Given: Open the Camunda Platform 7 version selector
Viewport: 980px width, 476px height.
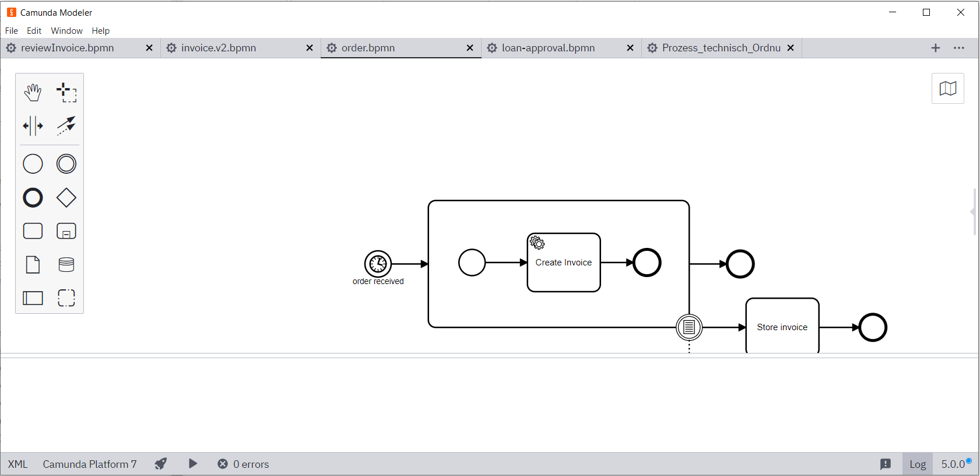Looking at the screenshot, I should coord(90,464).
